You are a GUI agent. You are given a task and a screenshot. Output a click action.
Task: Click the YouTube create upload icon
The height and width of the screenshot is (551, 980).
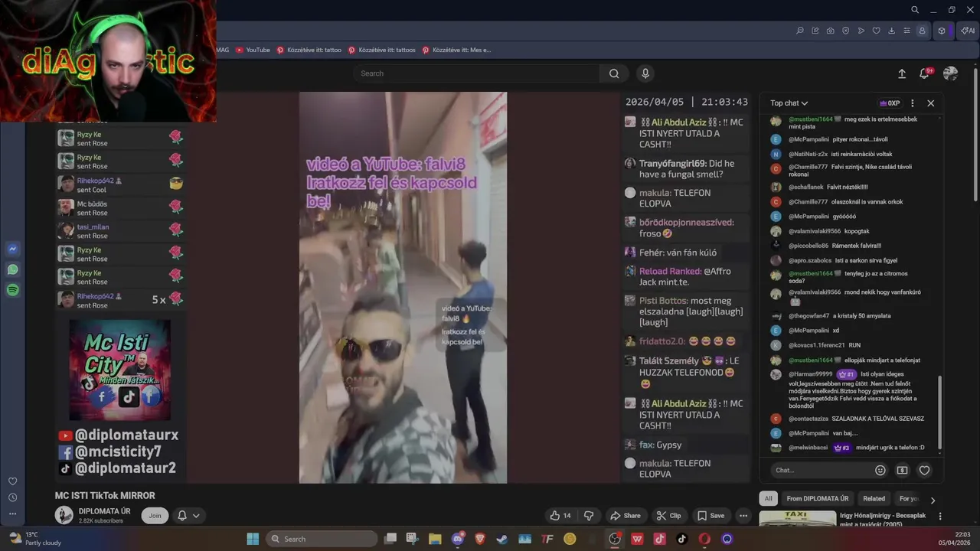pyautogui.click(x=902, y=73)
